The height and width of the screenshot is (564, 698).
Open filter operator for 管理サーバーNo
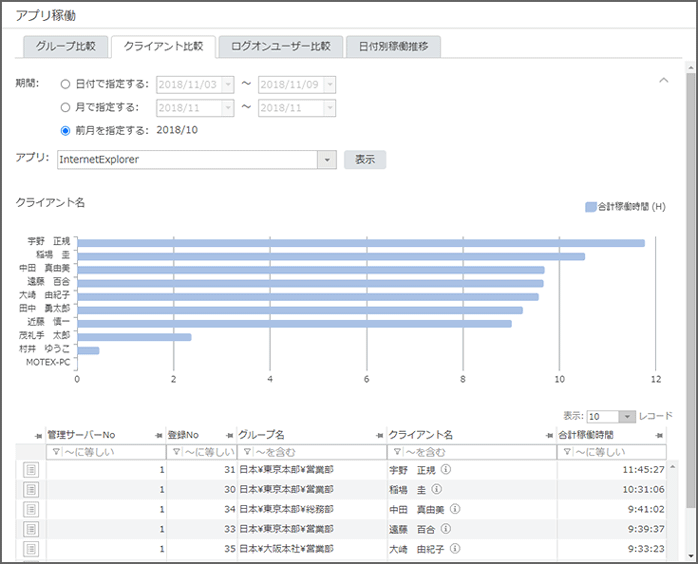tap(56, 452)
